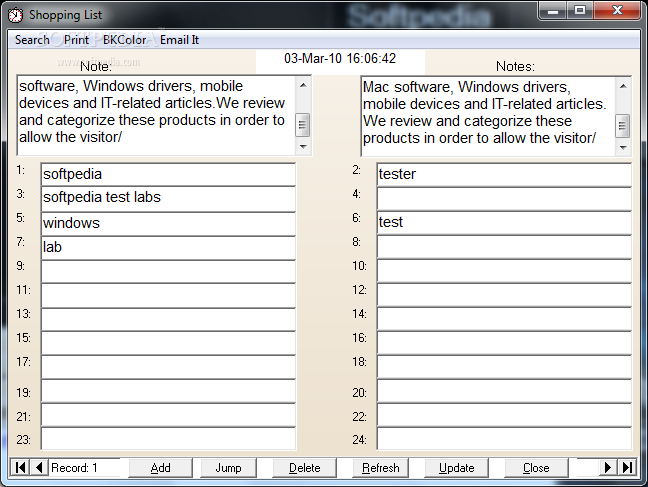This screenshot has height=487, width=648.
Task: Click the Update button
Action: pyautogui.click(x=456, y=468)
